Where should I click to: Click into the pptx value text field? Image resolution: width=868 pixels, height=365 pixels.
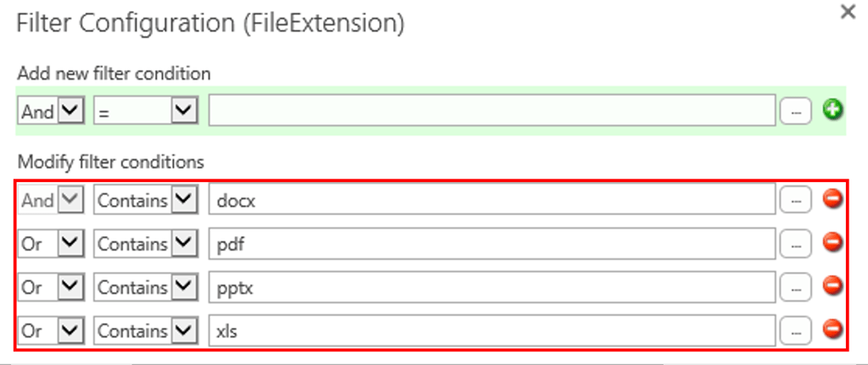(492, 288)
